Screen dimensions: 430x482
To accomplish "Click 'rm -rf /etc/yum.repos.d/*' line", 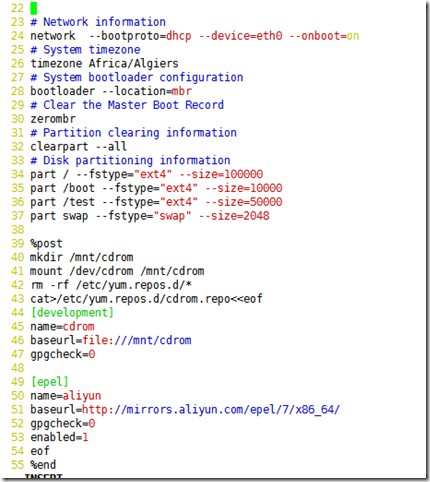I will [x=111, y=285].
